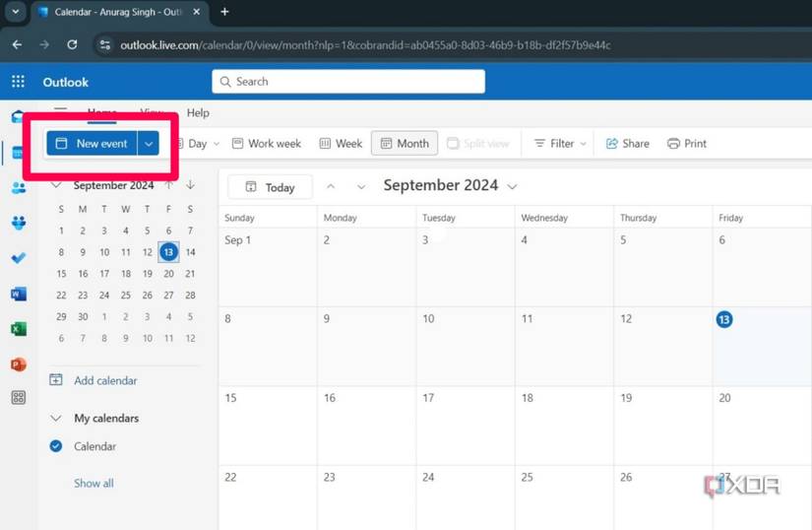The height and width of the screenshot is (530, 812).
Task: Click in the Search box
Action: point(348,82)
